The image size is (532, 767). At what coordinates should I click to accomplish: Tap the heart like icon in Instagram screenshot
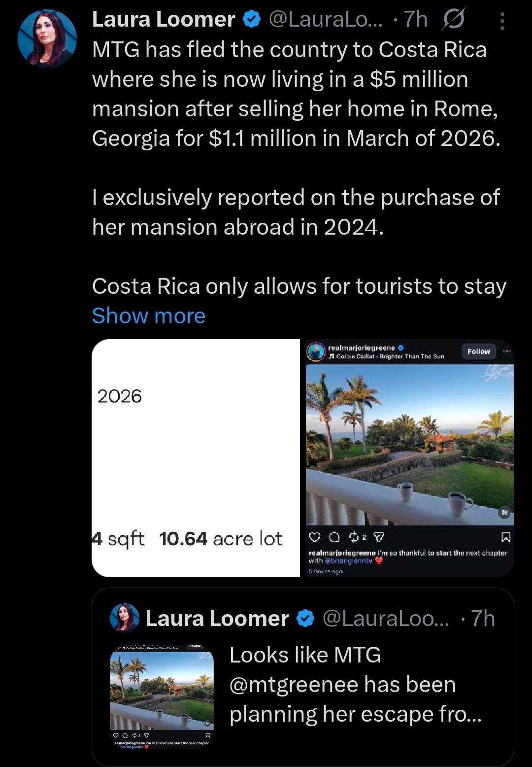coord(314,537)
